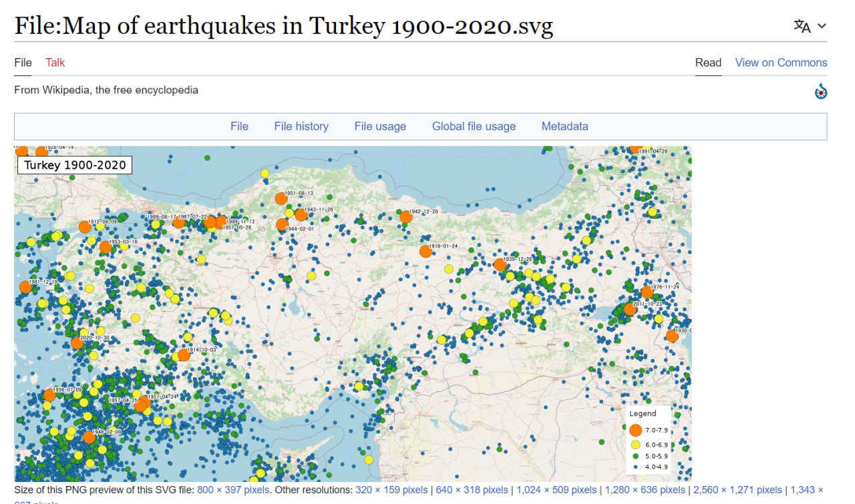Click the yellow 6.0-6.9 legend swatch
The width and height of the screenshot is (855, 504).
(635, 445)
